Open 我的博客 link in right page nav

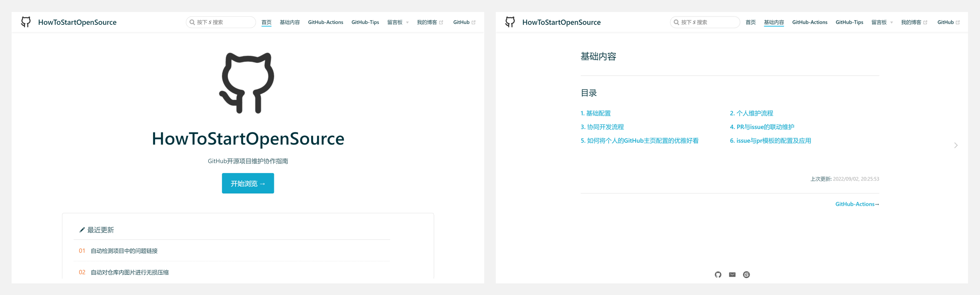(x=914, y=22)
